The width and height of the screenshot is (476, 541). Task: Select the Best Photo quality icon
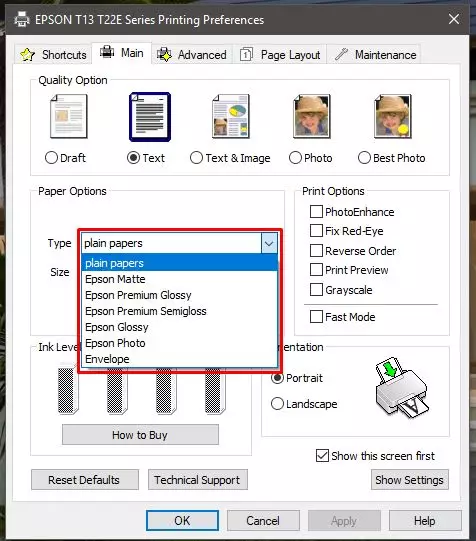pyautogui.click(x=393, y=117)
